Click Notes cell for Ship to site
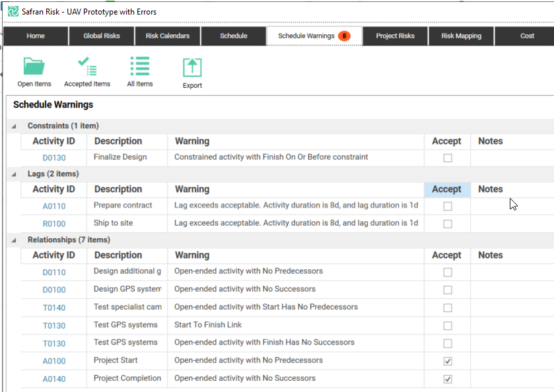Viewport: 554px width, 392px height. coord(512,224)
